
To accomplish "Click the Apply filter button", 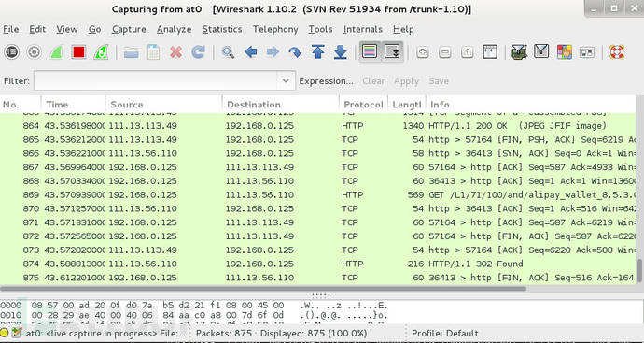I will tap(406, 81).
